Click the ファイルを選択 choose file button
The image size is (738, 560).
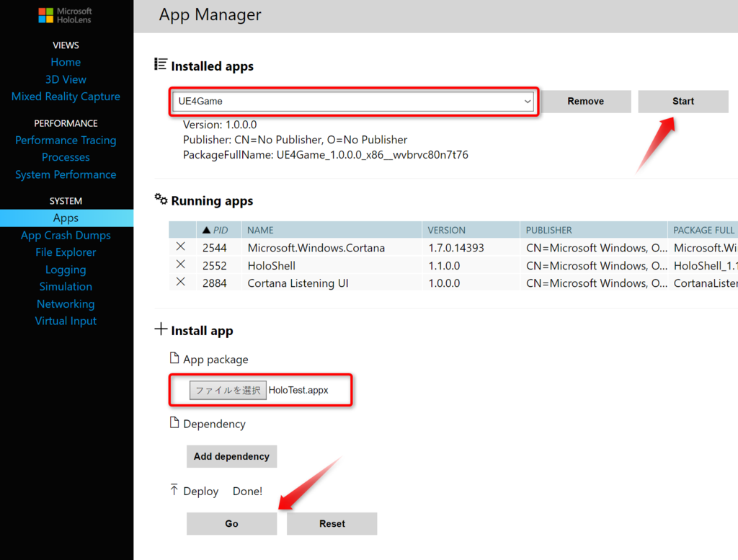pos(228,390)
